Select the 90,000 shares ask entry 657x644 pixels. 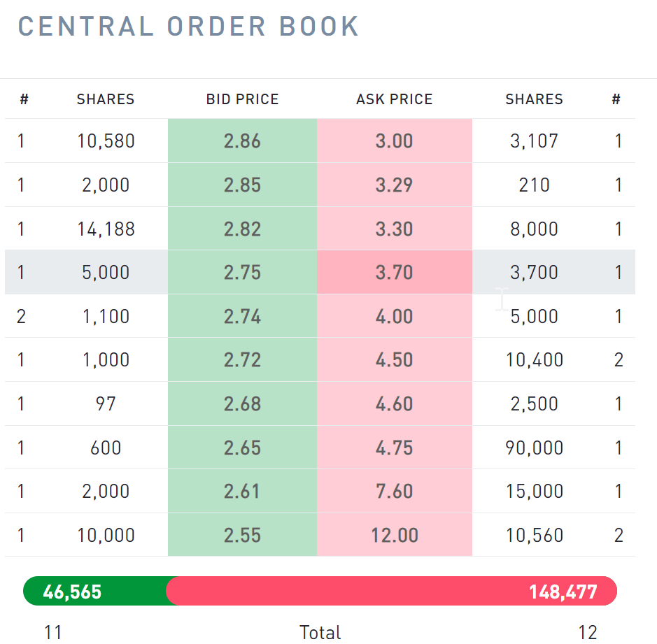point(534,448)
